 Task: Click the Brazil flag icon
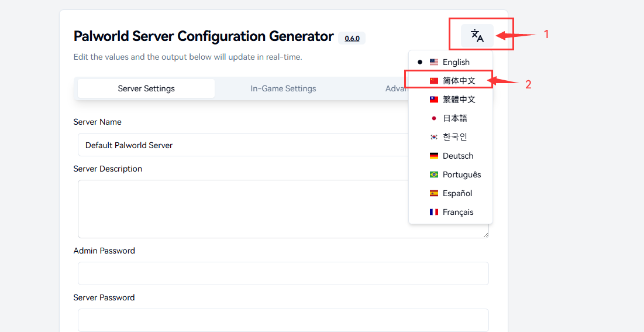(433, 174)
